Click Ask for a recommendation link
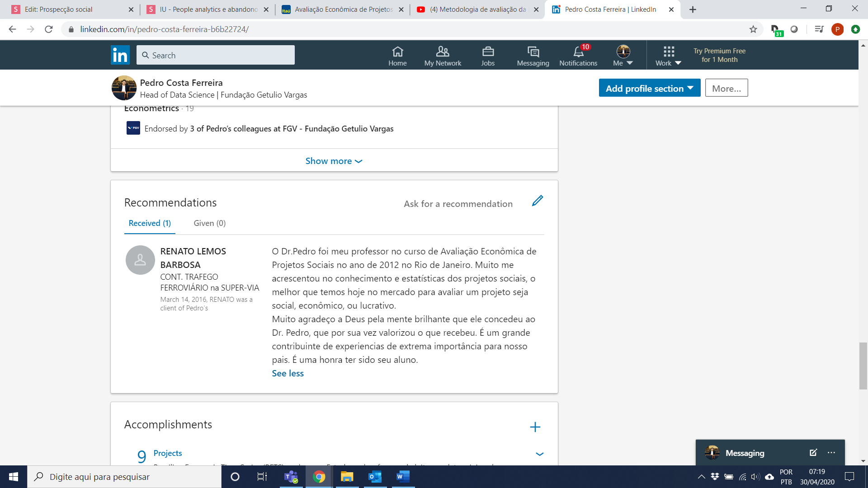 coord(458,204)
